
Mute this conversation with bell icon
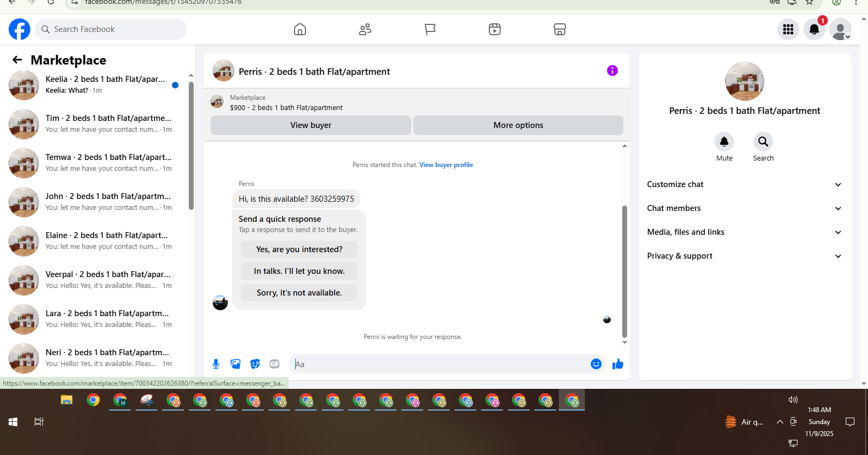(724, 142)
